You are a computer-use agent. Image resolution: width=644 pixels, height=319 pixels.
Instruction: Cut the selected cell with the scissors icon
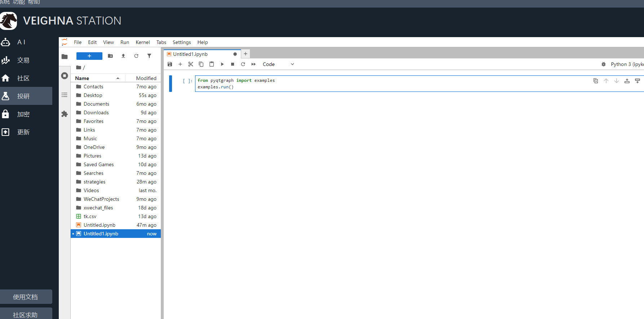[x=191, y=64]
